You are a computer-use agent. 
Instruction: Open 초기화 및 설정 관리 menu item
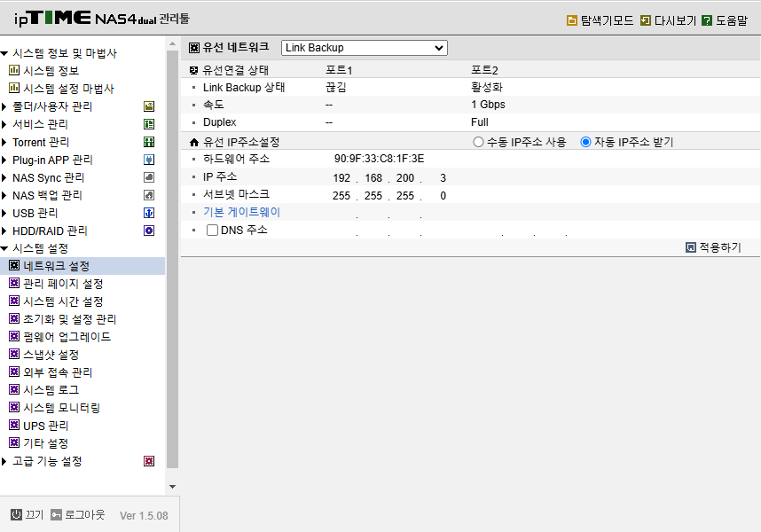point(70,319)
